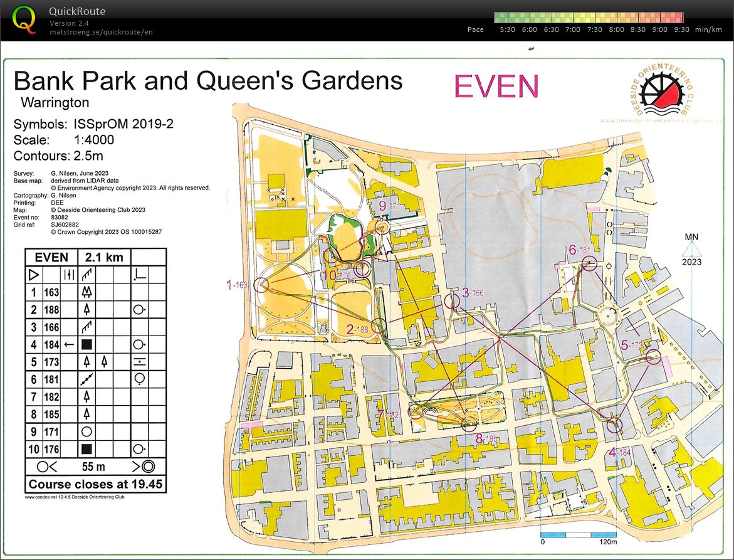Click the "min/km" unit label

708,29
